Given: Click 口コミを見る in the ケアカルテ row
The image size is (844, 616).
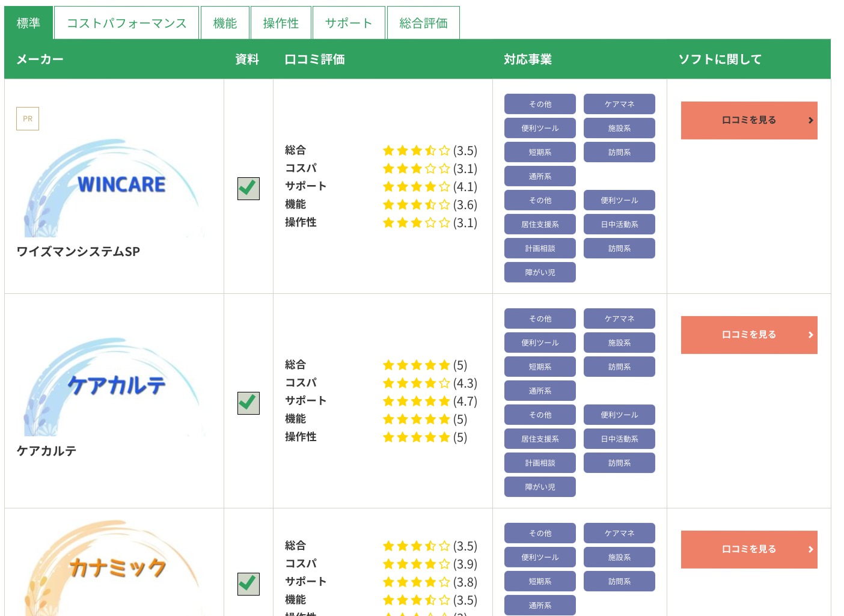Looking at the screenshot, I should click(x=749, y=335).
